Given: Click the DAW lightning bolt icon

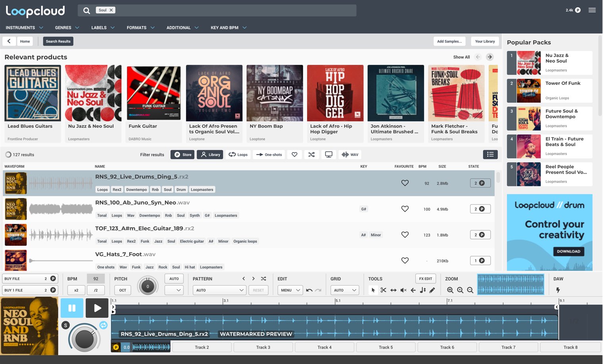Looking at the screenshot, I should pyautogui.click(x=558, y=290).
